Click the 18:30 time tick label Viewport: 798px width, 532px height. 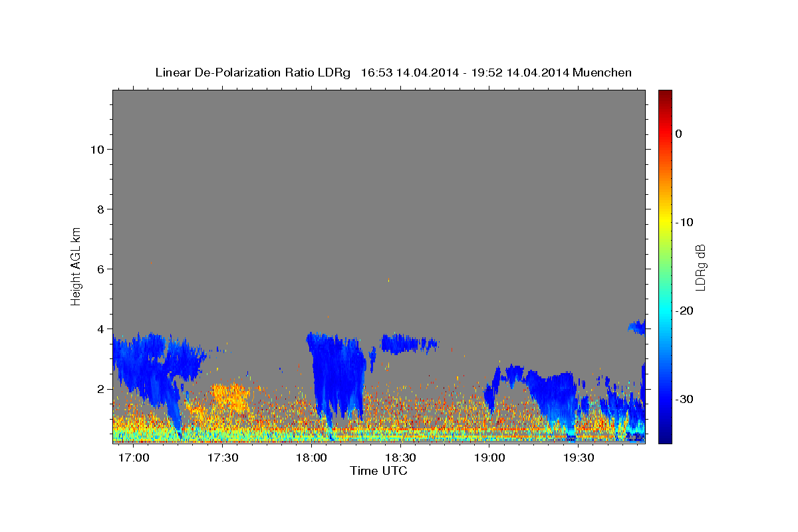[x=400, y=458]
